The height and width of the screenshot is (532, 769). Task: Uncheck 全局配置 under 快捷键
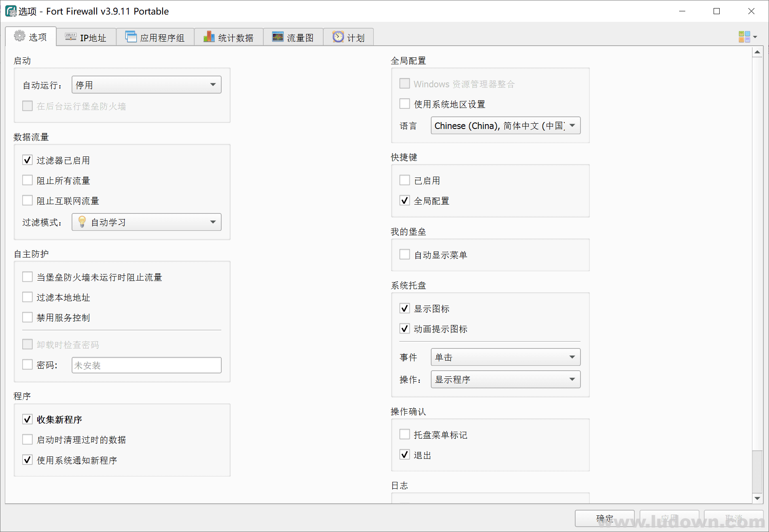click(405, 201)
